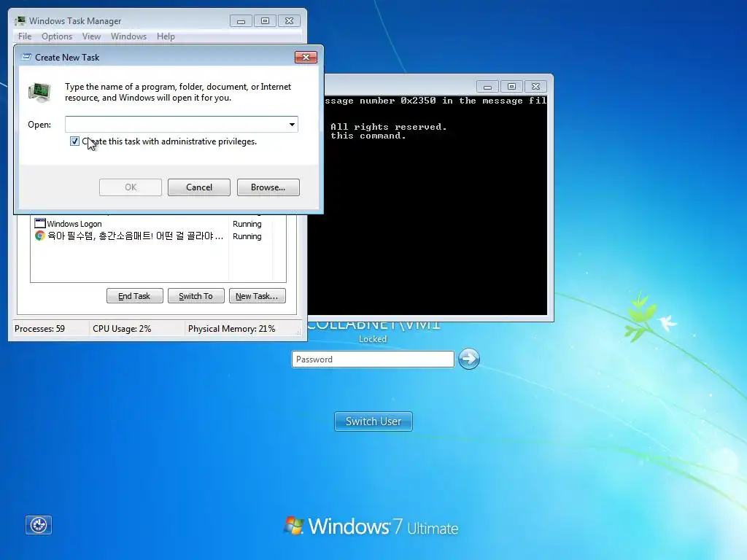Expand the Open combo box dropdown arrow
The image size is (747, 560).
point(292,125)
